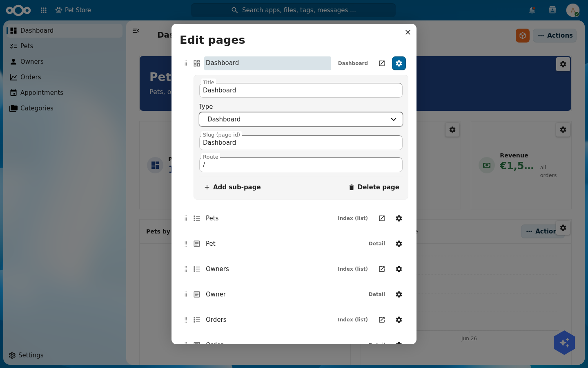Open Orders page external link icon
Viewport: 588px width, 368px height.
click(x=382, y=320)
